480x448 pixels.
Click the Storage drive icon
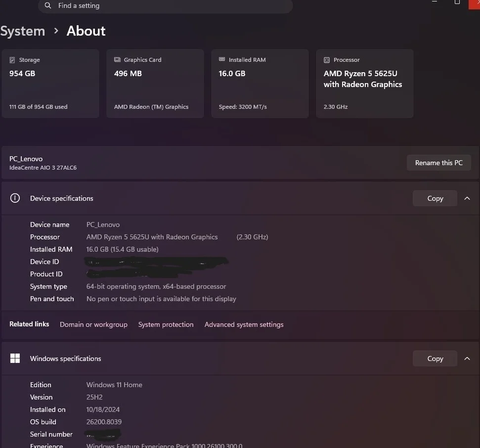coord(12,60)
